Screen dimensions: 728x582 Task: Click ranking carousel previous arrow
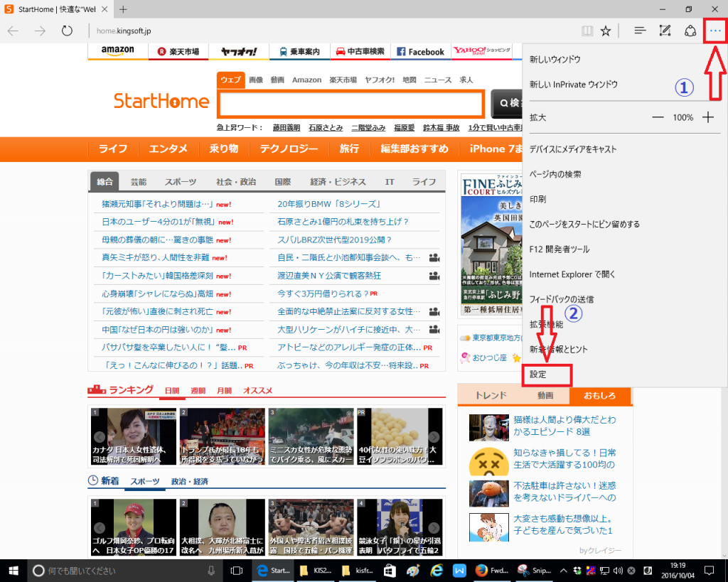[100, 437]
